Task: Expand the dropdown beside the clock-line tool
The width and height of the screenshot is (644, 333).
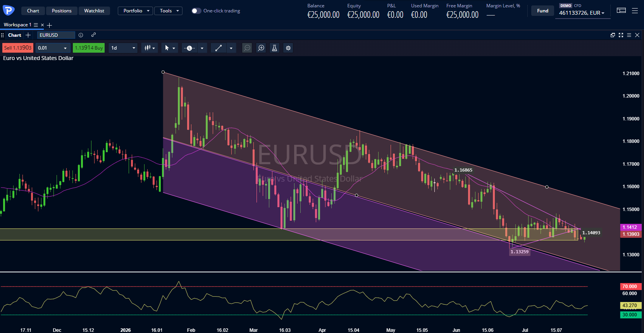Action: (202, 48)
